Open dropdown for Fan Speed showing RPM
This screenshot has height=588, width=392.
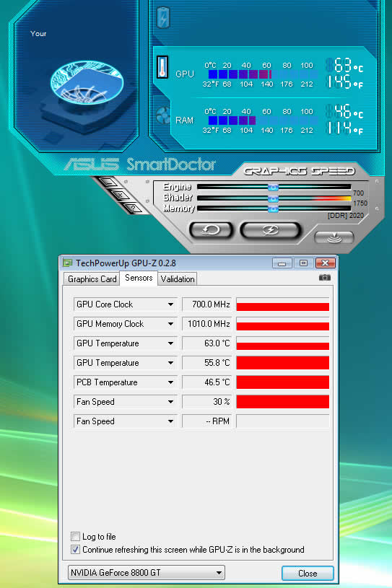(170, 421)
